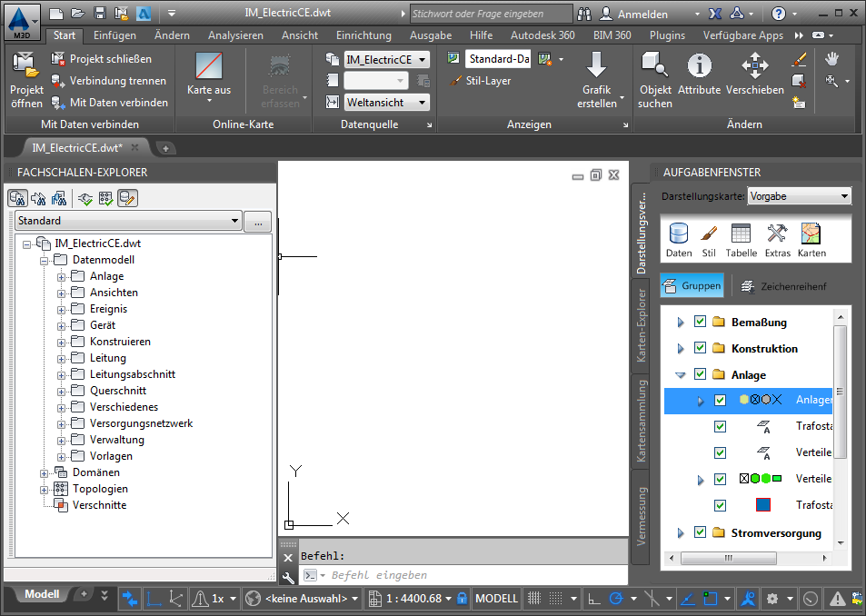Image resolution: width=866 pixels, height=616 pixels.
Task: Expand the Topologien node
Action: click(44, 490)
